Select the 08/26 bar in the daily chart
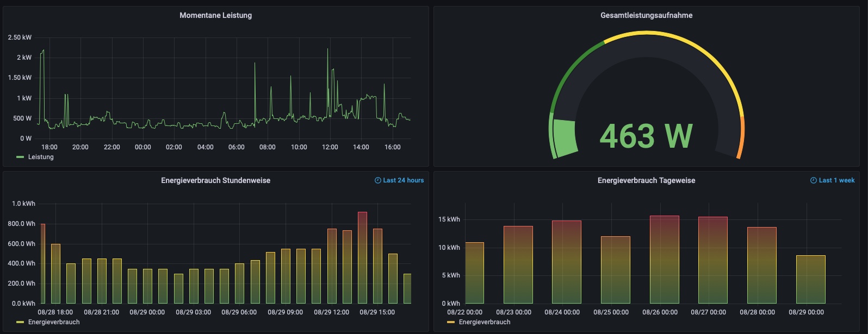Viewport: 868px width, 334px height. 664,260
